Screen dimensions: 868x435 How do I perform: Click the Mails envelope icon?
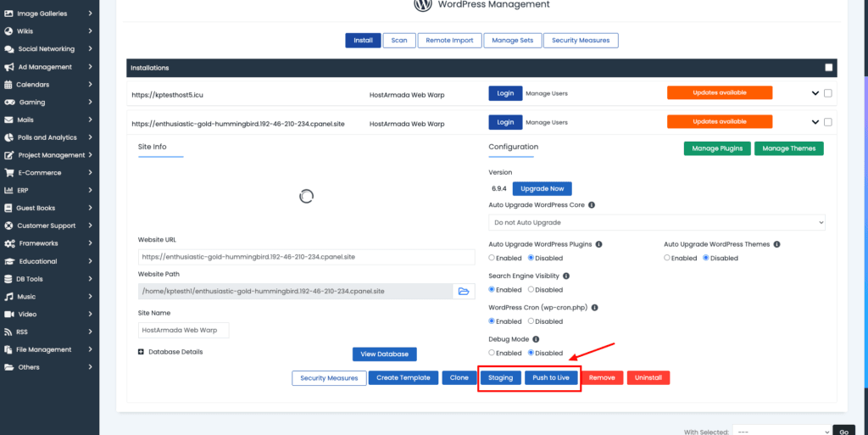8,120
